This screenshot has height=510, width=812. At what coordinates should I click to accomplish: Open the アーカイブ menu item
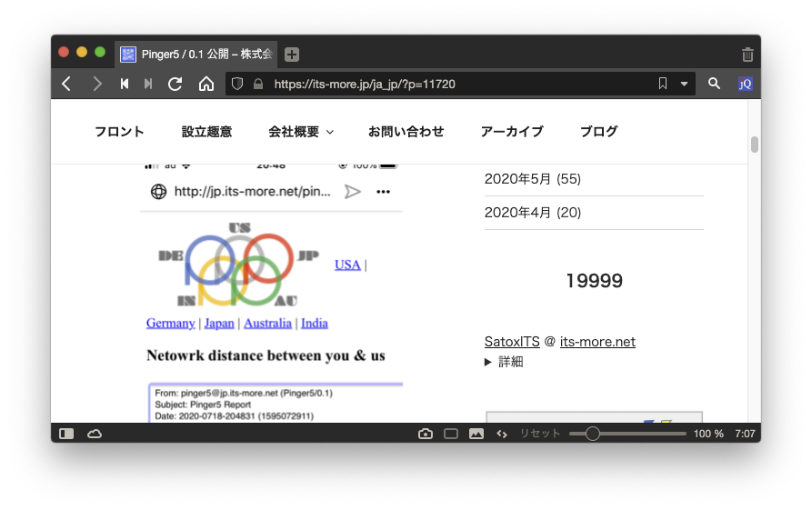pos(511,132)
